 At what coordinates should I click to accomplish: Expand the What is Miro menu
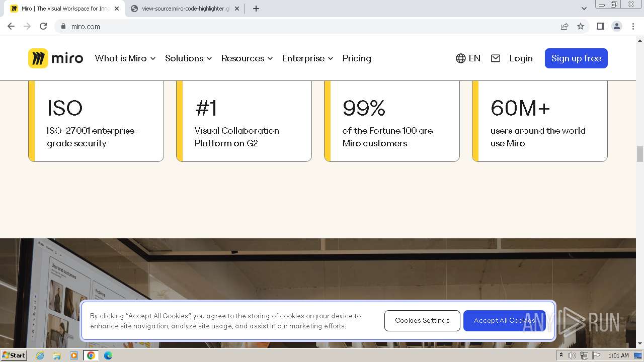pyautogui.click(x=125, y=58)
